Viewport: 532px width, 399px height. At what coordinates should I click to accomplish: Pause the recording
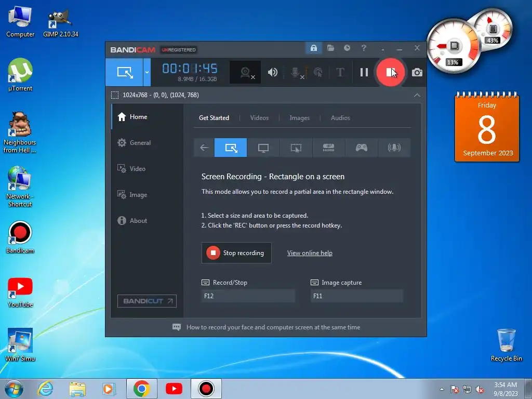[x=364, y=72]
